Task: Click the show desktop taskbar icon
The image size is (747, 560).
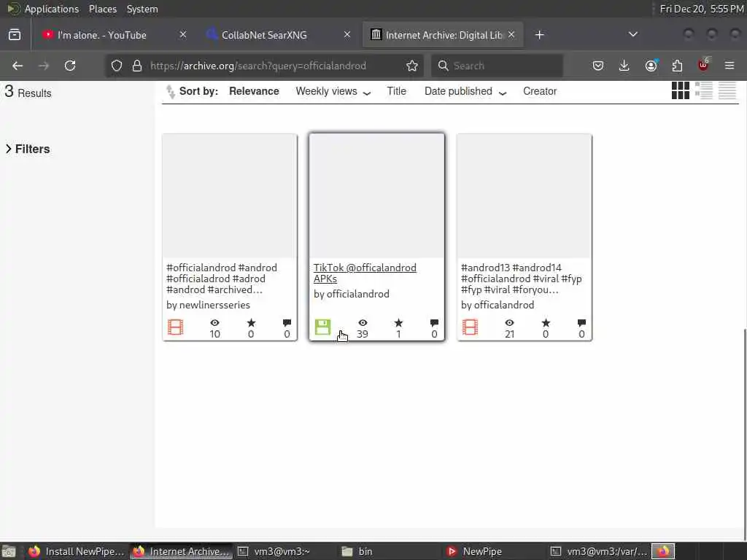Action: point(9,551)
